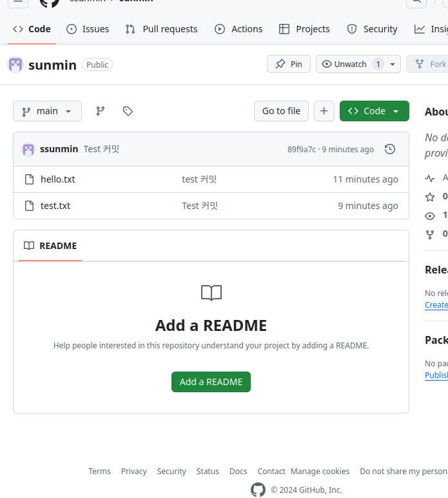This screenshot has width=448, height=498.
Task: Open the Pull requests tab
Action: click(x=162, y=29)
